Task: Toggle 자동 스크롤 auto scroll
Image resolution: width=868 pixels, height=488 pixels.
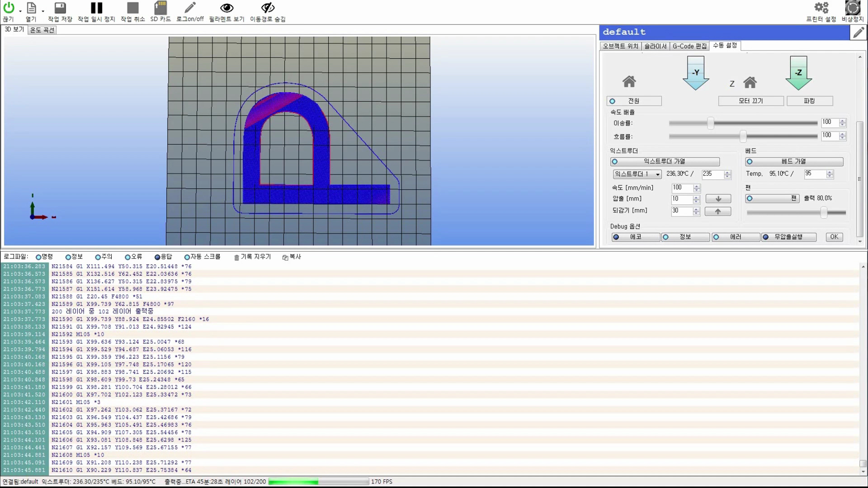Action: pyautogui.click(x=202, y=257)
